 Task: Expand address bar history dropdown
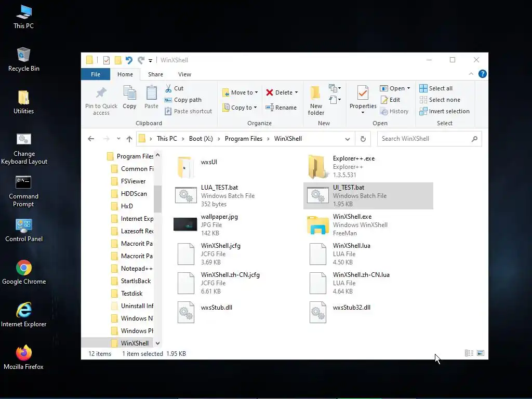click(348, 139)
